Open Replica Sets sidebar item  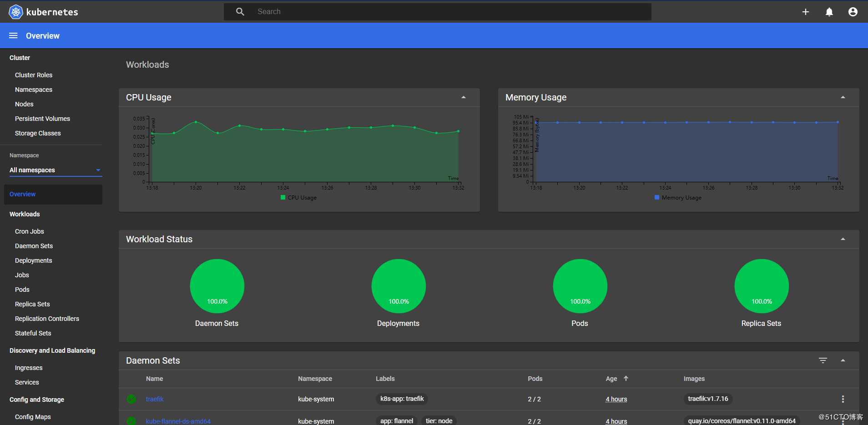32,304
